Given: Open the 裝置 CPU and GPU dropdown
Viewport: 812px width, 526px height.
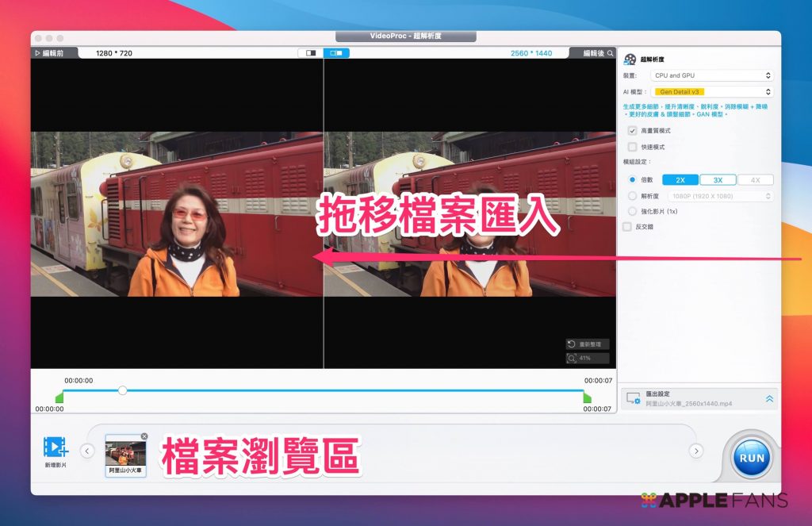Looking at the screenshot, I should [711, 75].
